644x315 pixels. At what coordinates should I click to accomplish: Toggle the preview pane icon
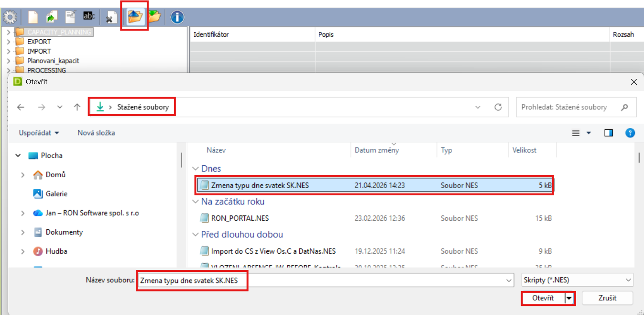[609, 133]
